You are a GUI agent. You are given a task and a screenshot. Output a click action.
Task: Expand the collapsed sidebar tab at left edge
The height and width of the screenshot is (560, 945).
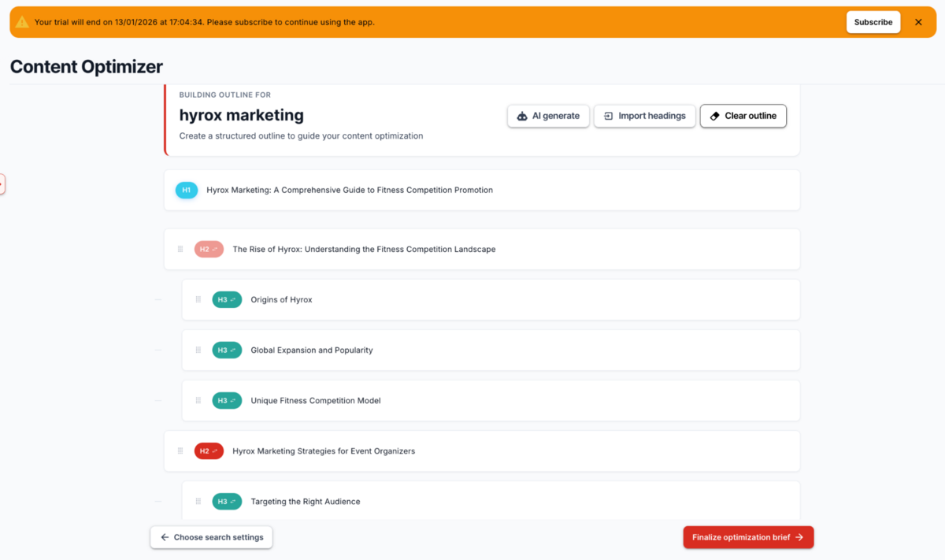click(x=2, y=184)
